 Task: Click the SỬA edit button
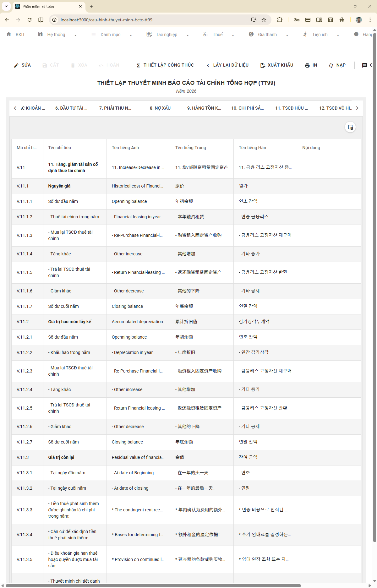[22, 65]
